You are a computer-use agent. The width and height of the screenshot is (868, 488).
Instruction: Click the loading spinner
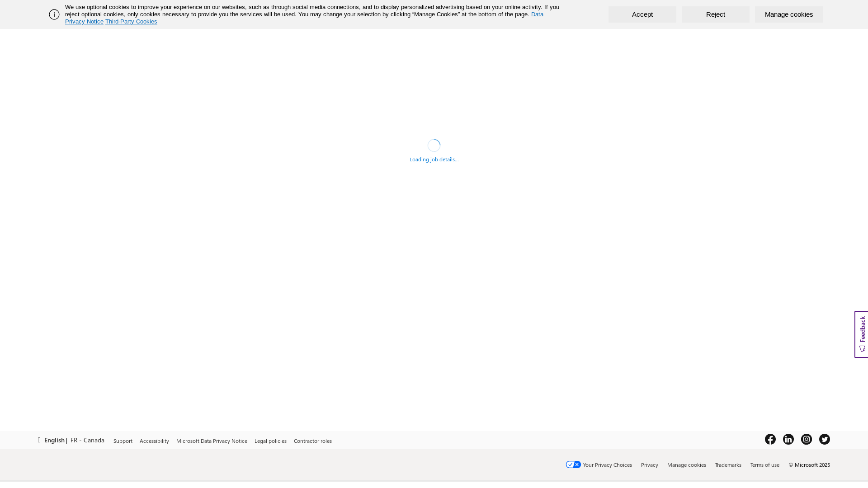[x=434, y=145]
